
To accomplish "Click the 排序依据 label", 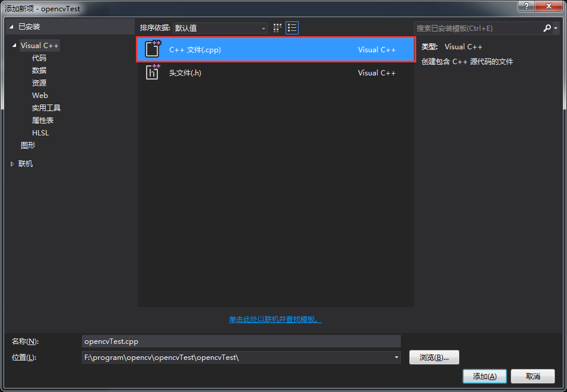I will pos(155,28).
